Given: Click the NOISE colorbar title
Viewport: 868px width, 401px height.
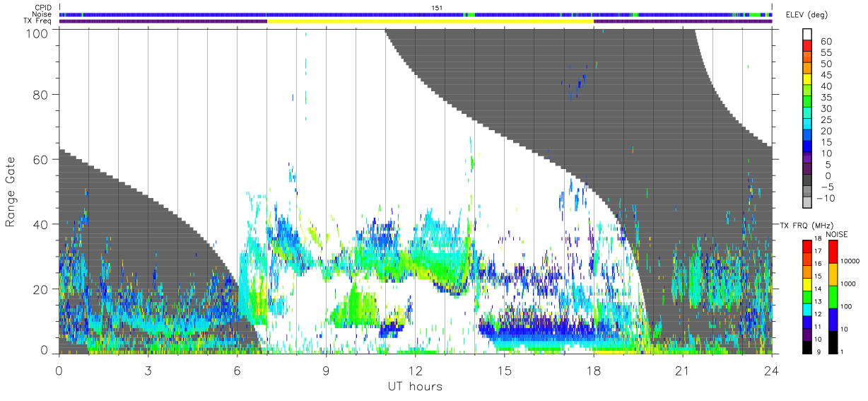Looking at the screenshot, I should point(837,234).
